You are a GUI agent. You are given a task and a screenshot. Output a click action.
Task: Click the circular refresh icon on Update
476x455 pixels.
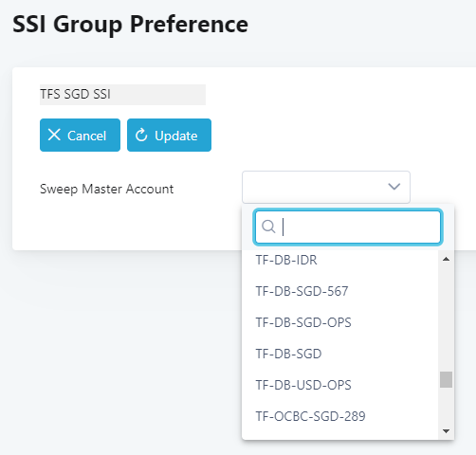141,136
